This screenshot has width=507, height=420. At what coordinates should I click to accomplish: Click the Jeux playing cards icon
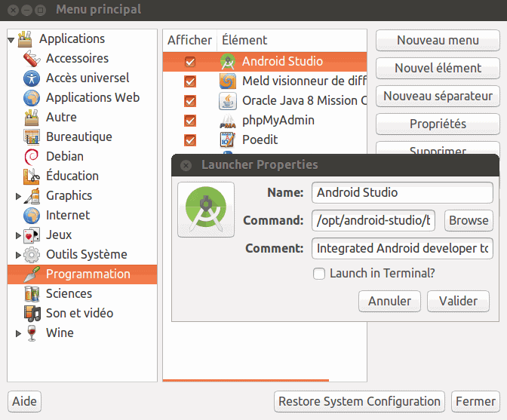tap(32, 235)
